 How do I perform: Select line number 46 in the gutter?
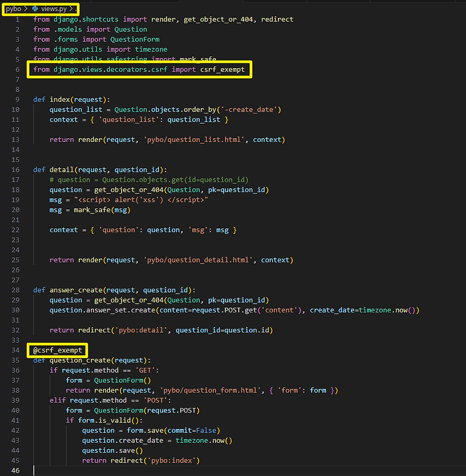pos(16,470)
